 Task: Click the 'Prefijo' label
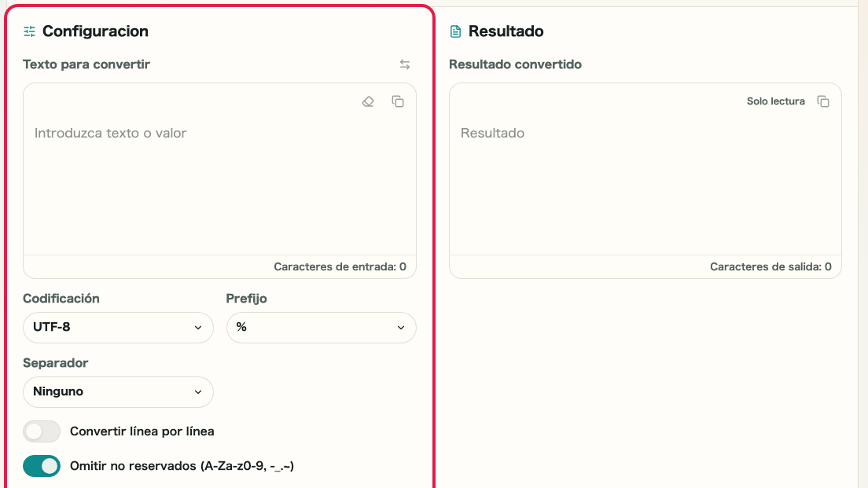pos(246,299)
